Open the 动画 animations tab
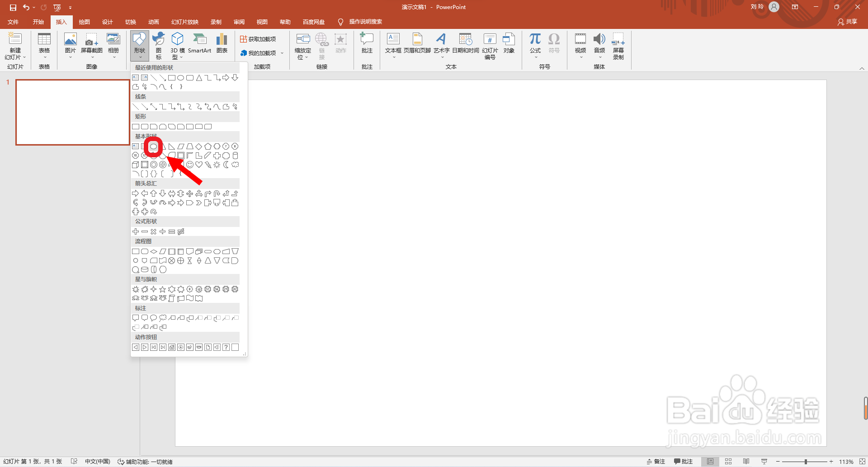The width and height of the screenshot is (868, 467). point(154,22)
